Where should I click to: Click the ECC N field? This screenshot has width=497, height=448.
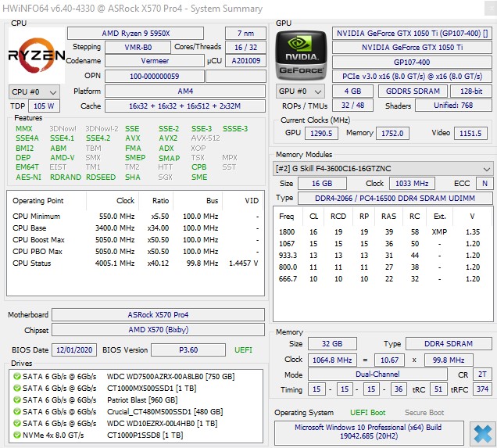pyautogui.click(x=484, y=184)
